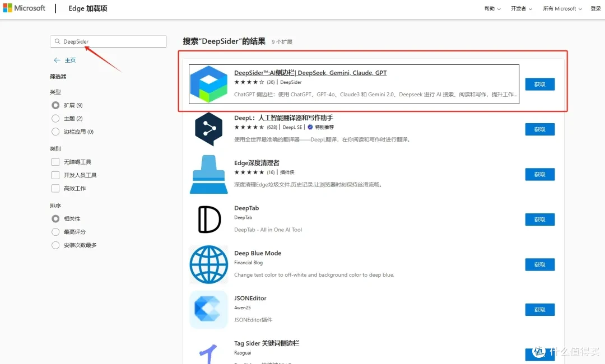
Task: Click the 特别推荐 verified badge icon
Action: pos(310,127)
